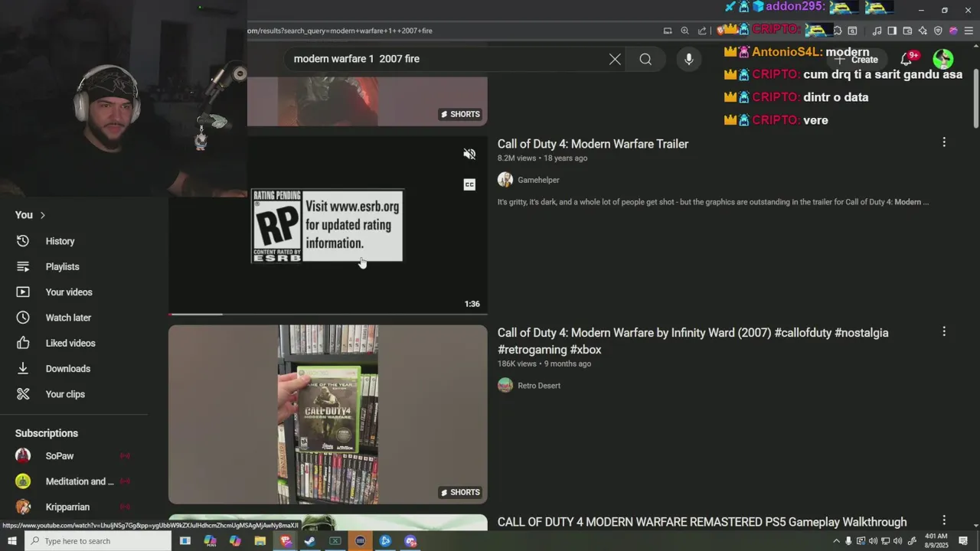Seek on the trailer preview progress bar
The height and width of the screenshot is (551, 980).
pyautogui.click(x=328, y=314)
